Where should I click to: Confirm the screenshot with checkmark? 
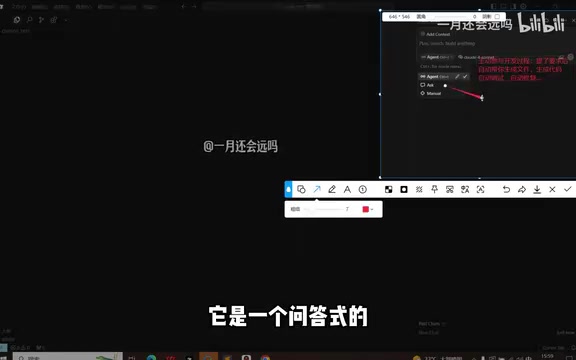[x=568, y=189]
